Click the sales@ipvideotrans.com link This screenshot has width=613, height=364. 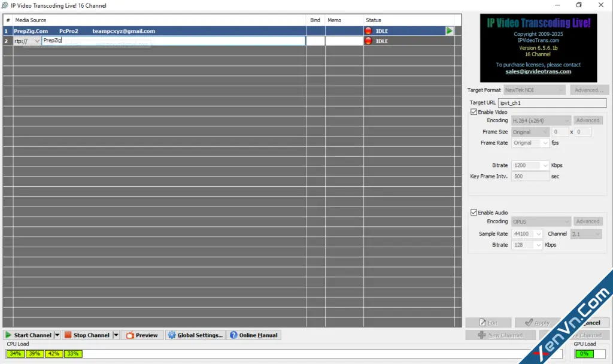point(538,72)
